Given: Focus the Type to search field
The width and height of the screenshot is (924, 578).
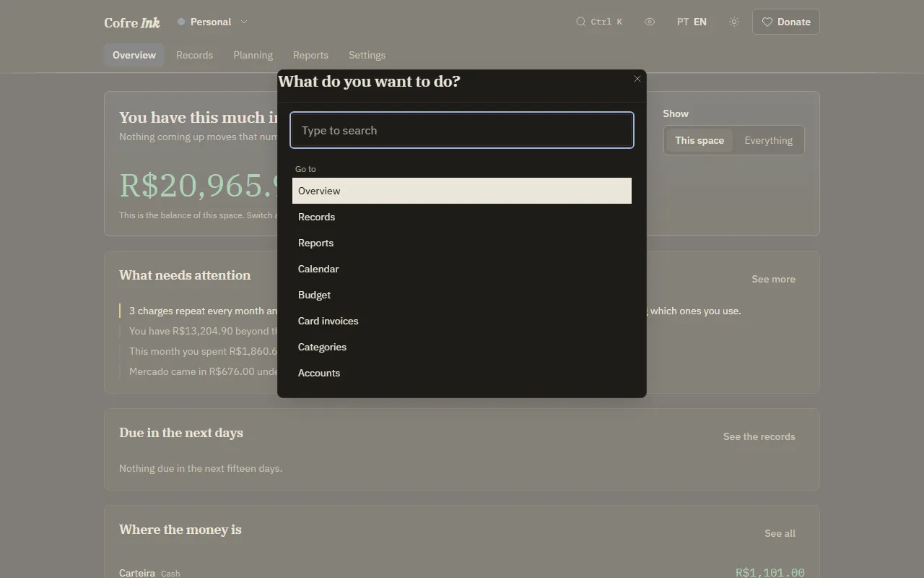Looking at the screenshot, I should (462, 130).
